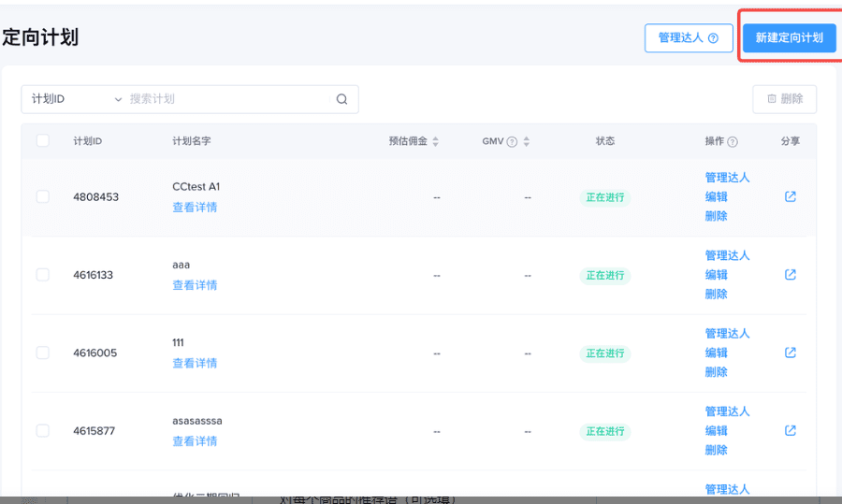Sort by 预估佣金 column arrows
The width and height of the screenshot is (842, 504).
(x=435, y=141)
